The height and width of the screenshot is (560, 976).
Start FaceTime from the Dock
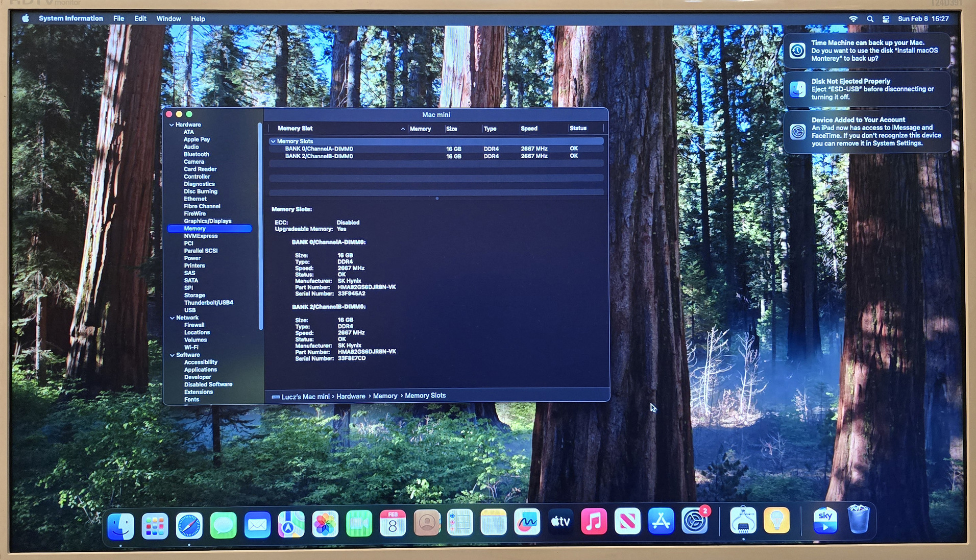[x=359, y=523]
